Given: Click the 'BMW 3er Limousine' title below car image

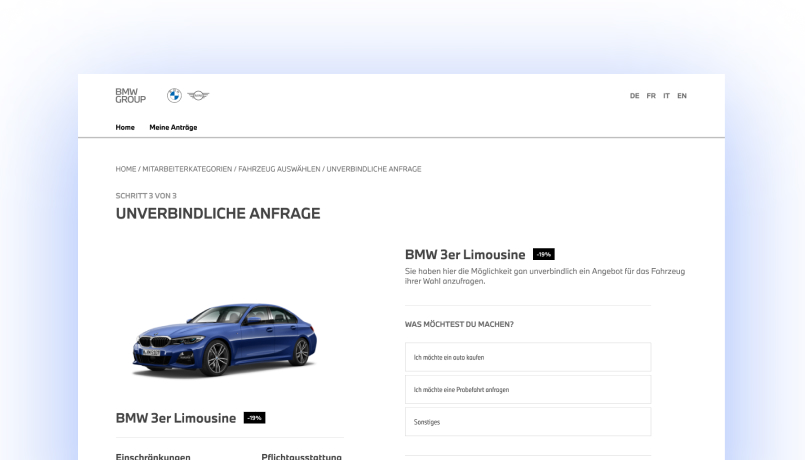Looking at the screenshot, I should [176, 418].
